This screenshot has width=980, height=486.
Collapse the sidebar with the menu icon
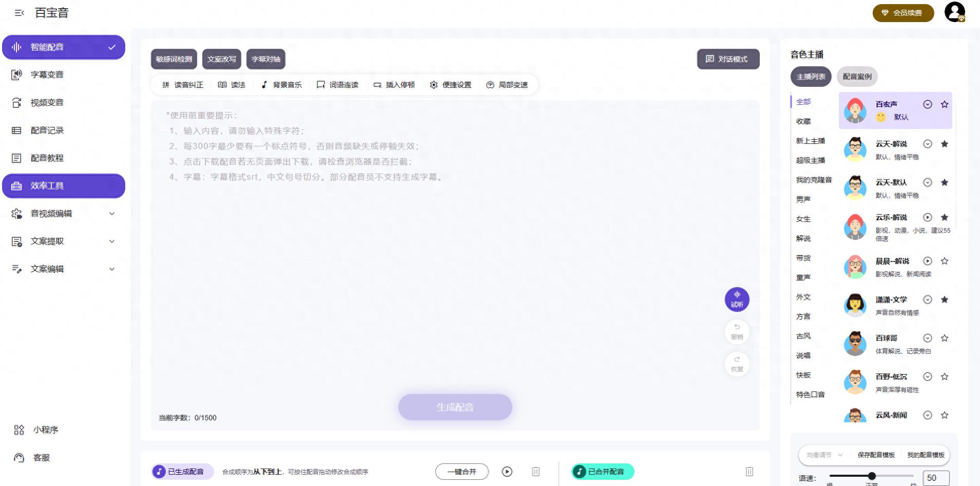point(20,13)
